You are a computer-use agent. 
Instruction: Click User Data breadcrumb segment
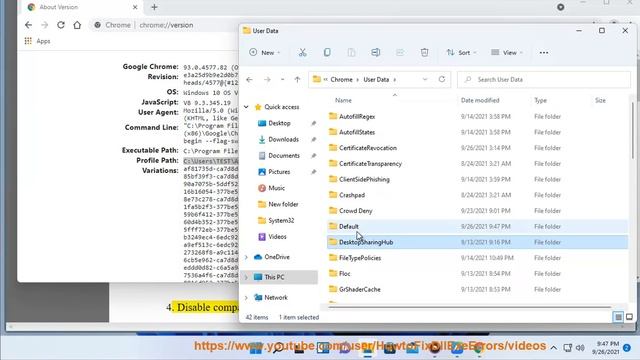[x=376, y=80]
